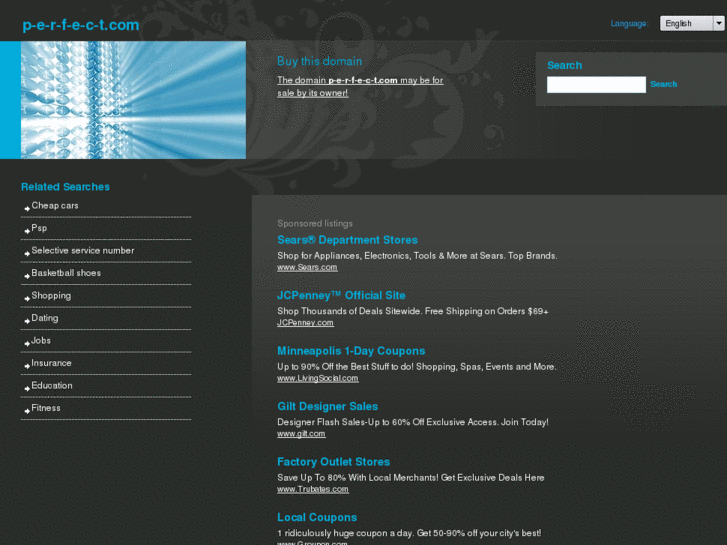Click the Related Searches heading
The width and height of the screenshot is (727, 545).
coord(65,187)
